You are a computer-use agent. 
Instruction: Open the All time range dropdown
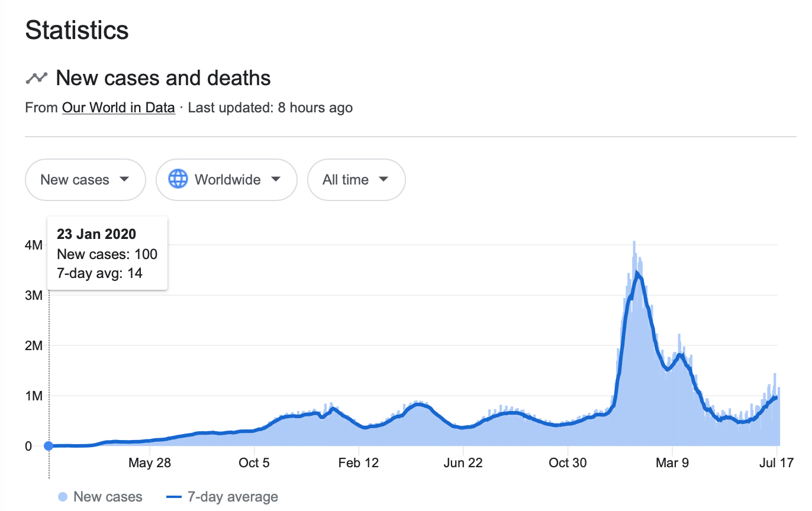356,180
